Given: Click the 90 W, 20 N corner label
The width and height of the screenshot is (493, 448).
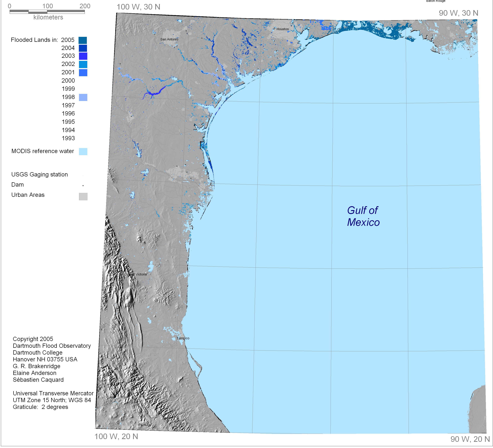Looking at the screenshot, I should pyautogui.click(x=470, y=439).
